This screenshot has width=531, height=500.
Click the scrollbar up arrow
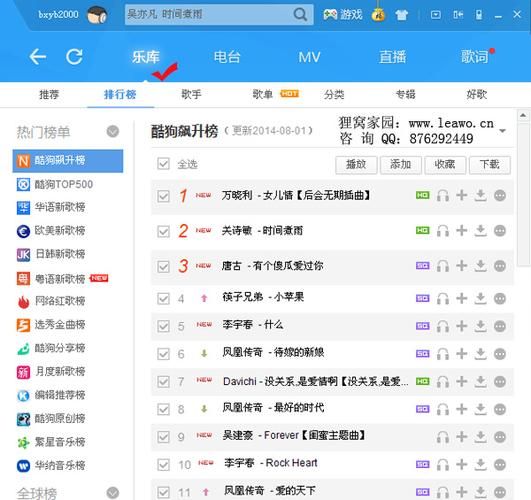523,116
